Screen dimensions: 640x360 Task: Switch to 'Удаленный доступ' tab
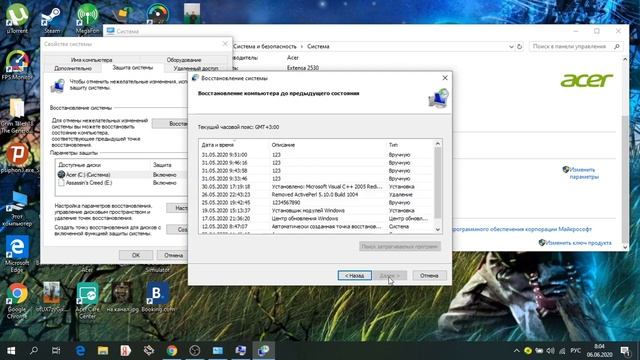tap(196, 68)
